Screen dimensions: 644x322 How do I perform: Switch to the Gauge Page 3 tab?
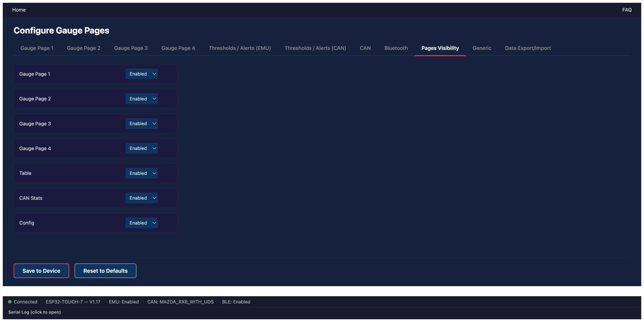(131, 48)
